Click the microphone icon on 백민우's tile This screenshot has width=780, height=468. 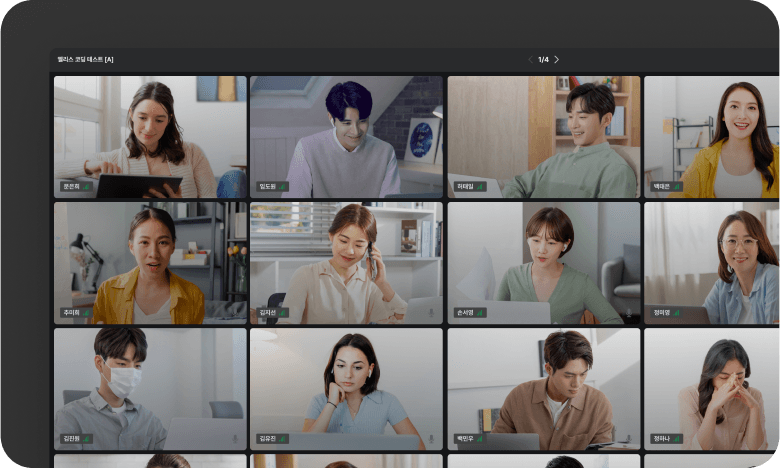tap(629, 438)
